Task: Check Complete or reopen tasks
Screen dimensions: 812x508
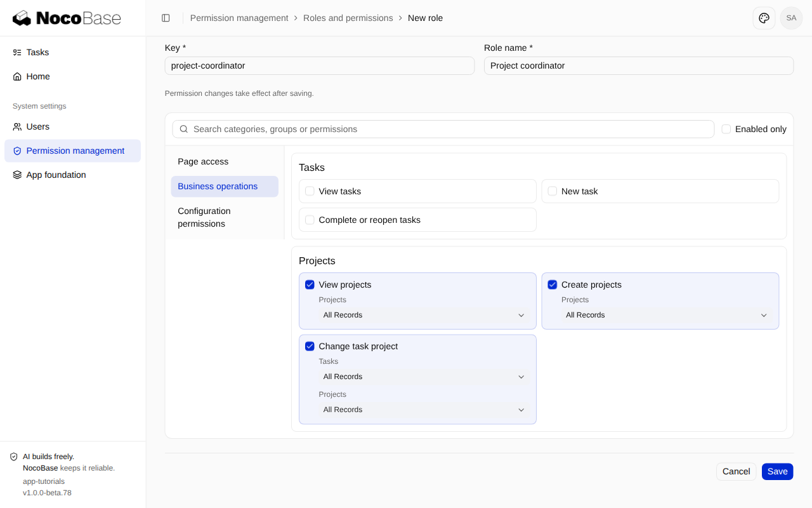Action: (310, 220)
